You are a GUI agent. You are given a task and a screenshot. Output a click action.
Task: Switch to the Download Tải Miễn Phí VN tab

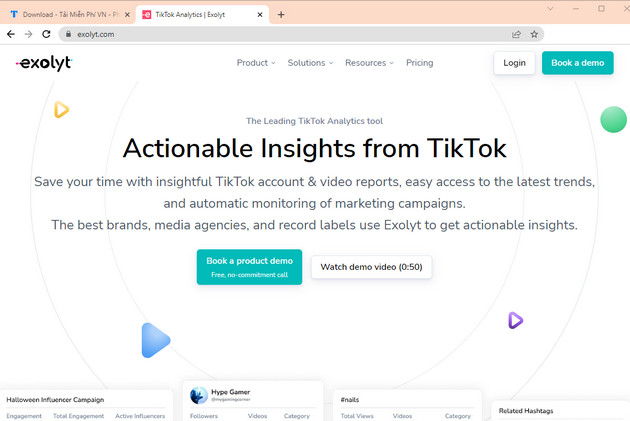point(66,15)
